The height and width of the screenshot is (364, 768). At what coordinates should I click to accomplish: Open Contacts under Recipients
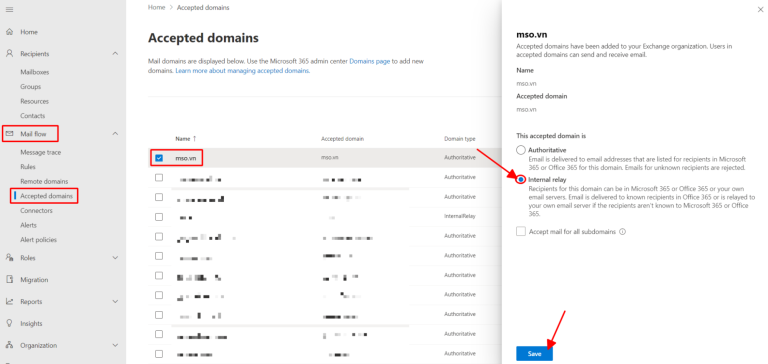tap(32, 116)
